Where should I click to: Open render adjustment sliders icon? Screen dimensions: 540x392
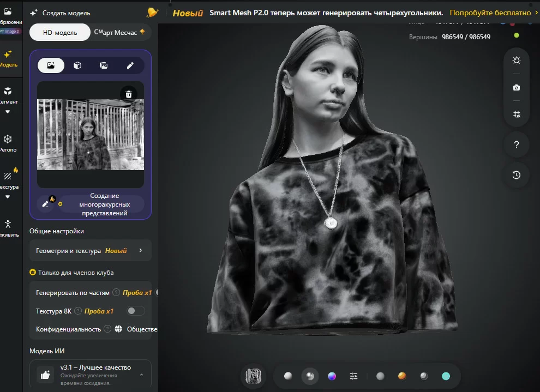tap(353, 376)
